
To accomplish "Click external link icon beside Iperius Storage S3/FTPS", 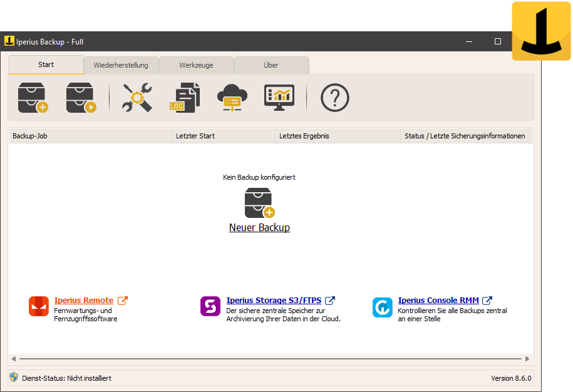I will pos(330,301).
